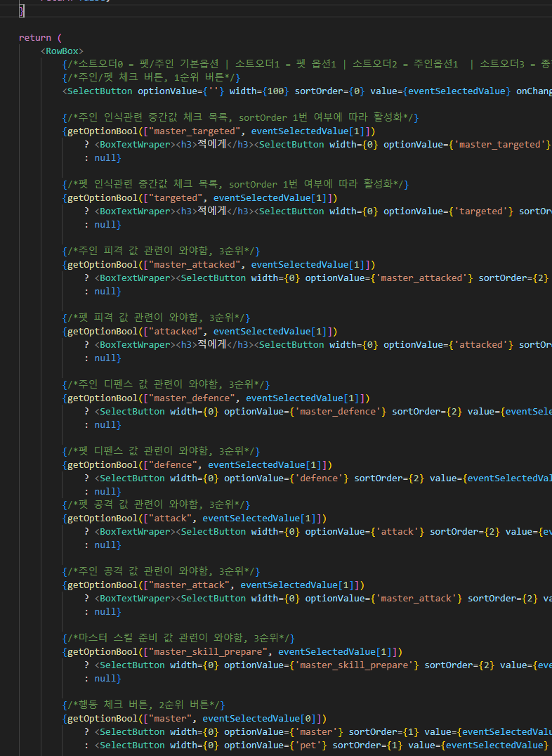Click optionValue={'attack'} attribute
This screenshot has width=552, height=756.
[364, 533]
